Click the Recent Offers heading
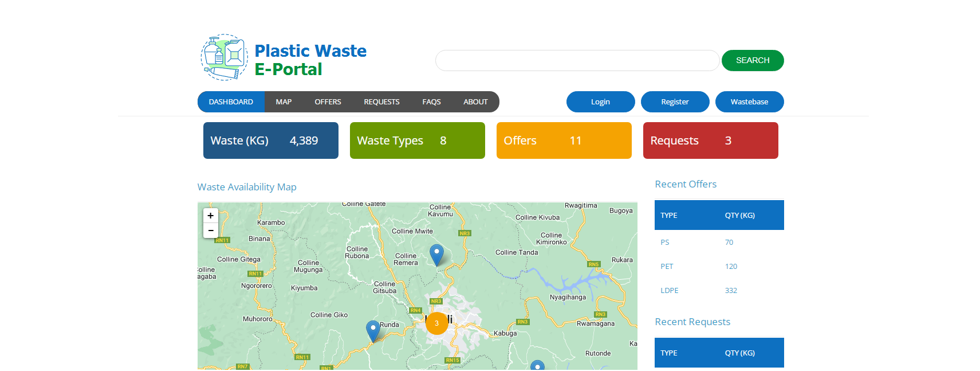This screenshot has height=371, width=980. click(686, 184)
